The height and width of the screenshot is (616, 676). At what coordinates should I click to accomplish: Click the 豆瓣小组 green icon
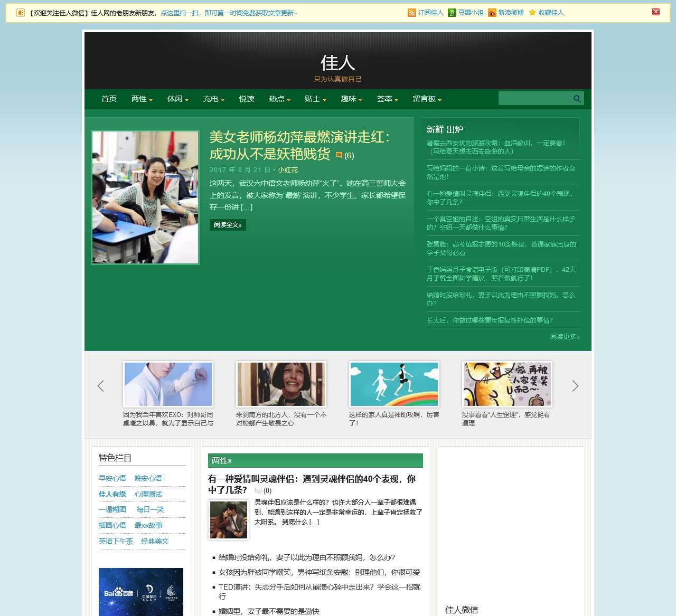[x=452, y=13]
